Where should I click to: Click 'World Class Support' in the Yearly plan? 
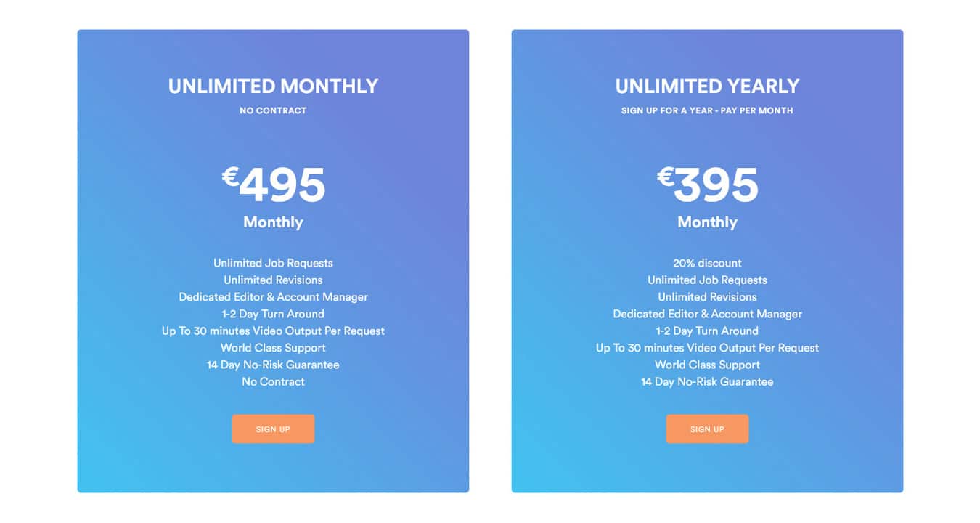[707, 365]
